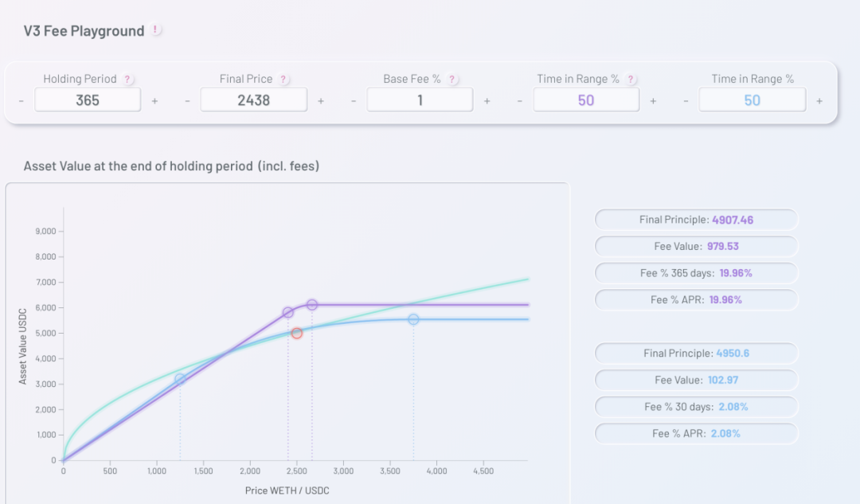Click the red current price marker on chart
This screenshot has height=504, width=860.
click(297, 333)
